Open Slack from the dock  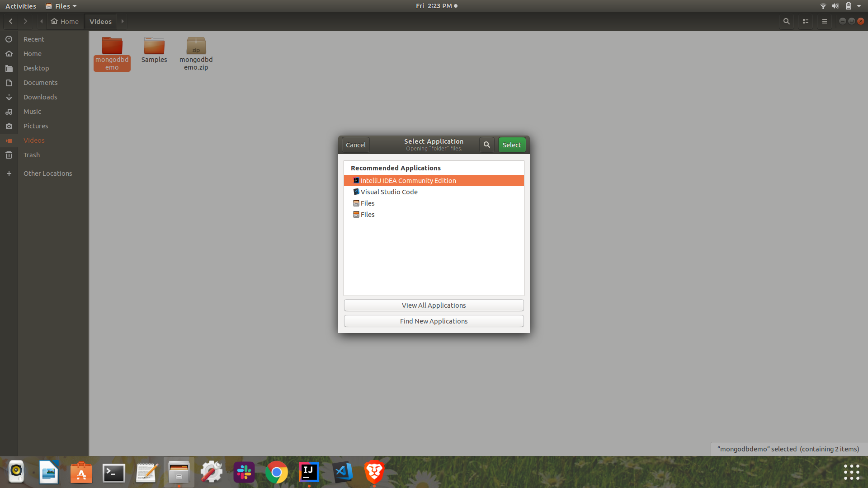(244, 473)
